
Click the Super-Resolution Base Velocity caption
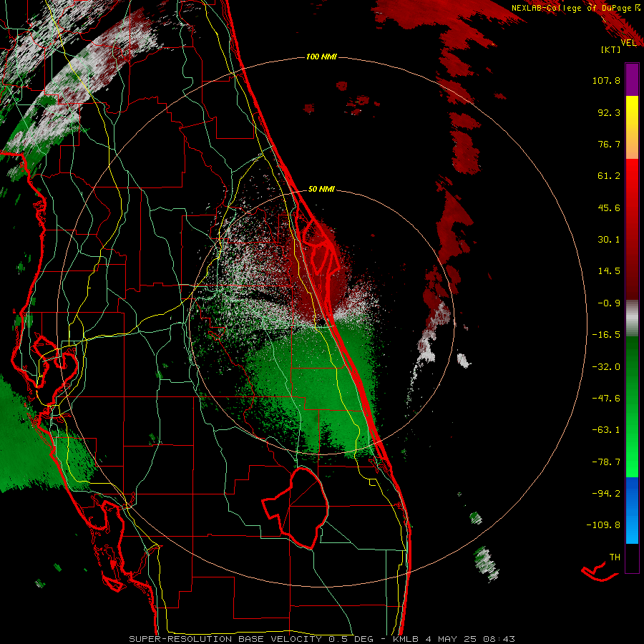[321, 639]
